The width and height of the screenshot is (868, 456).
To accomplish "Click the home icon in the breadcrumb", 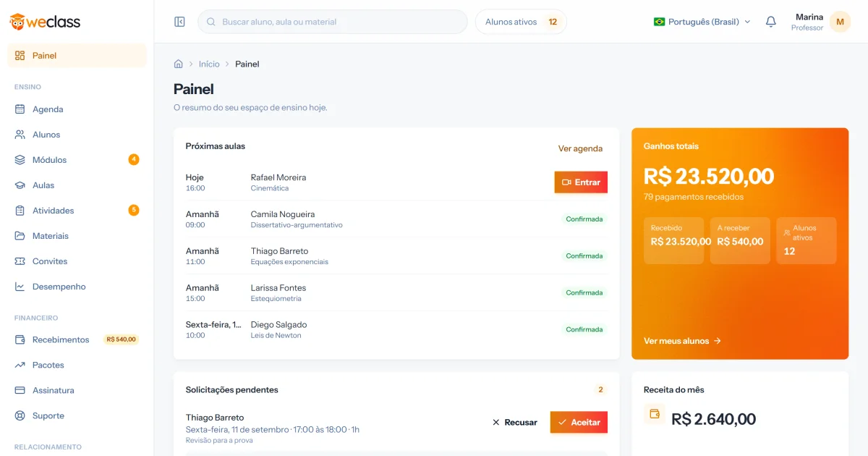I will (179, 64).
